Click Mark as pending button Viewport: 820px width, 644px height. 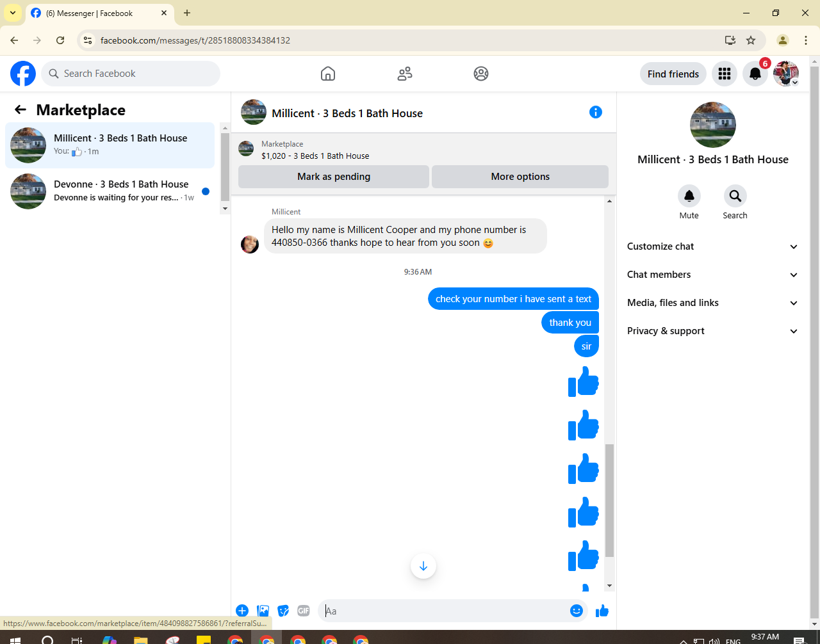coord(334,177)
